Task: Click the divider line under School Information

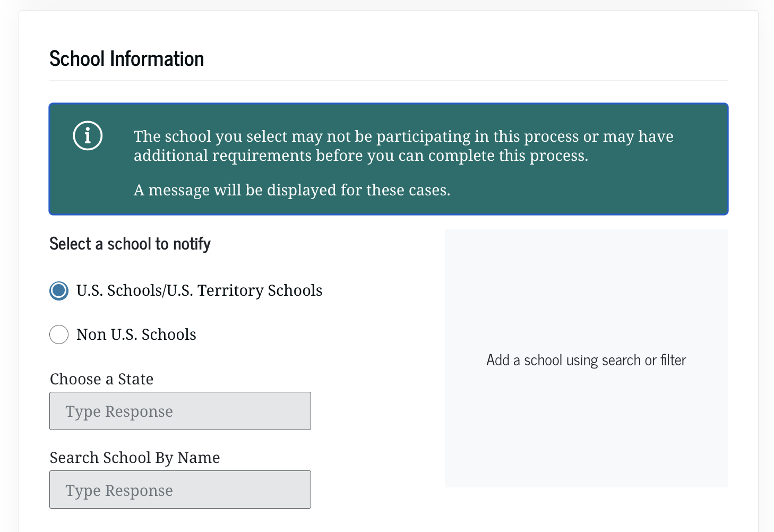Action: [x=388, y=81]
